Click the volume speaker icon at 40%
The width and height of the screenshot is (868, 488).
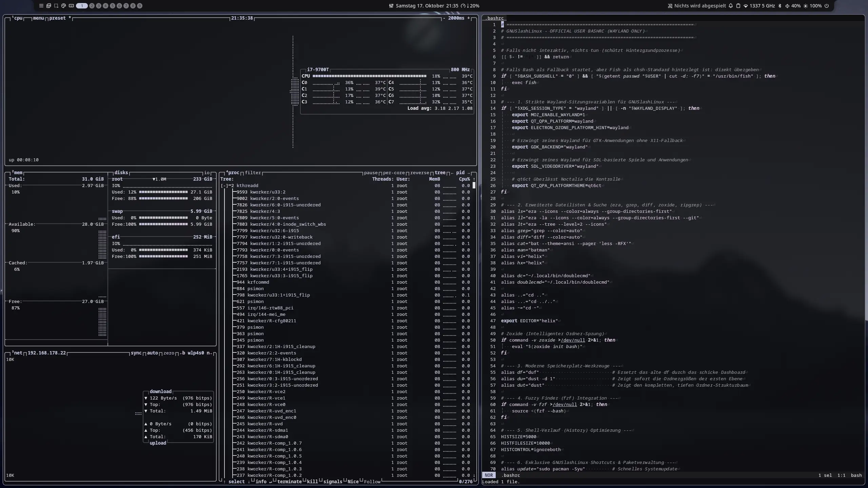pos(787,6)
